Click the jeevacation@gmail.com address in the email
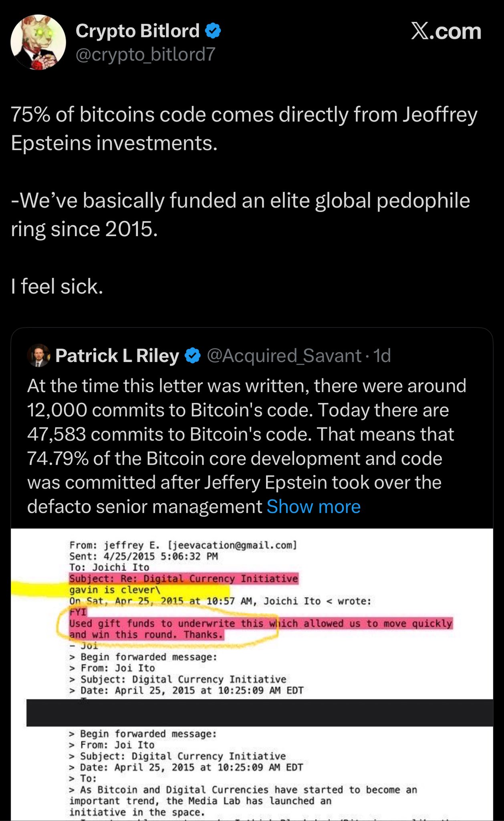 232,545
